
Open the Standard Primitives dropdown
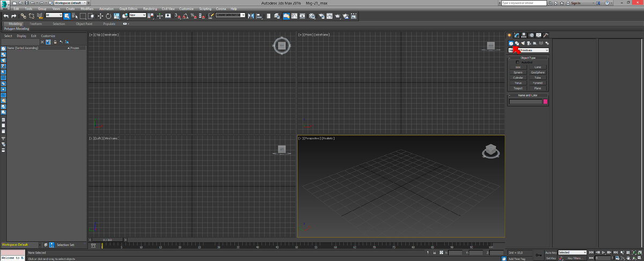point(529,50)
